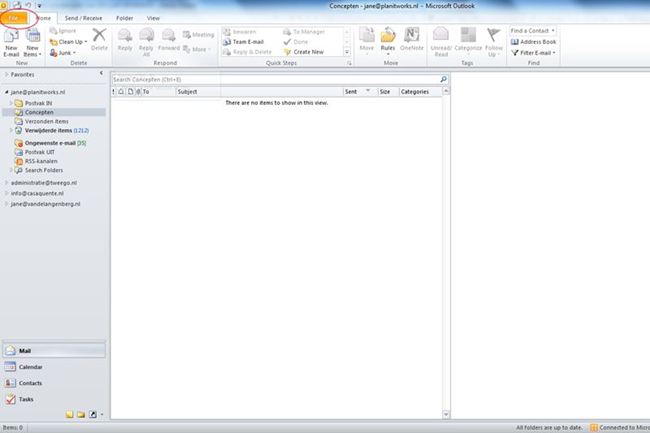650x433 pixels.
Task: Click the Find a Contact box
Action: click(x=533, y=31)
